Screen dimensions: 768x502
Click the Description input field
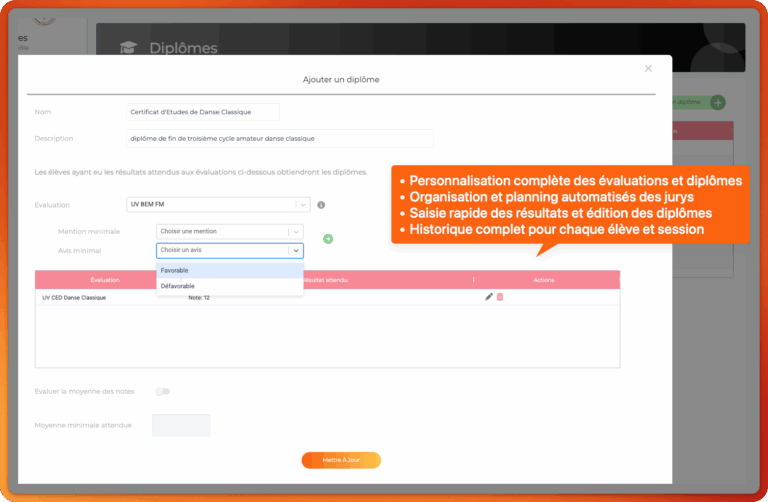pos(279,138)
